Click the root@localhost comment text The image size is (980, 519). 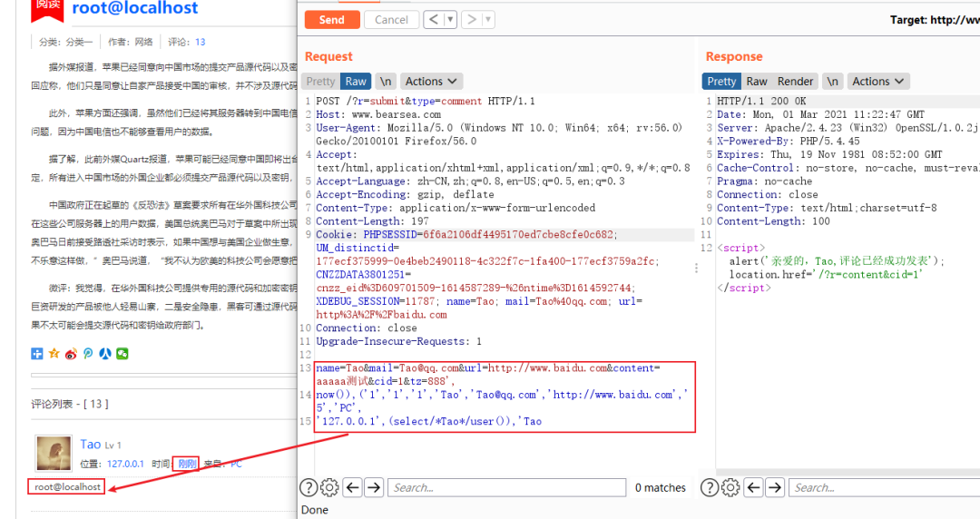pos(67,486)
